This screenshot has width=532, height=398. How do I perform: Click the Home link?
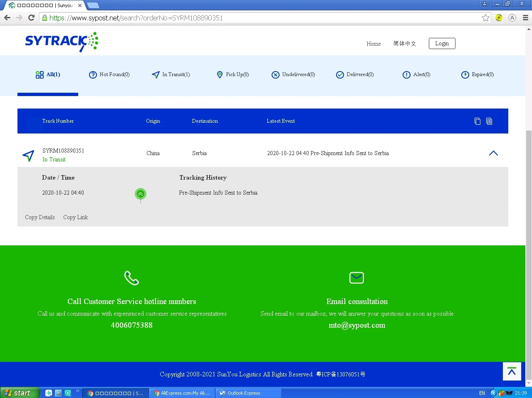tap(374, 44)
